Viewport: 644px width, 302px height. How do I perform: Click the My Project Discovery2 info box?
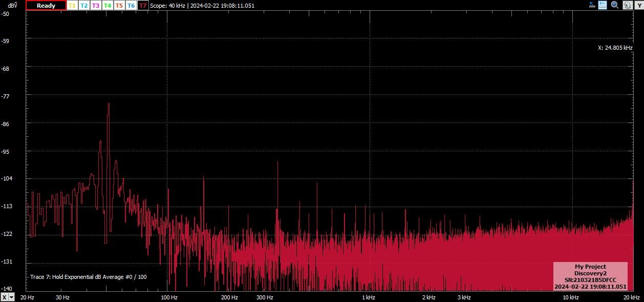coord(590,277)
